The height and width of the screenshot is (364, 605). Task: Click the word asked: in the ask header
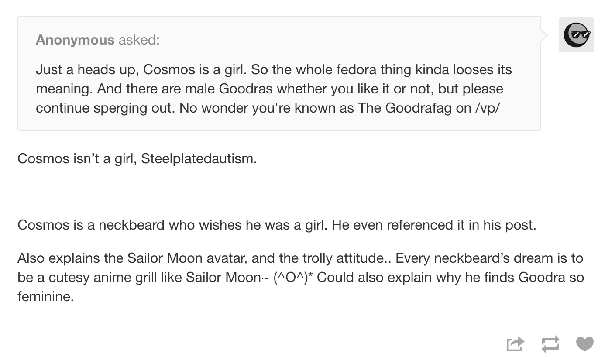[139, 40]
